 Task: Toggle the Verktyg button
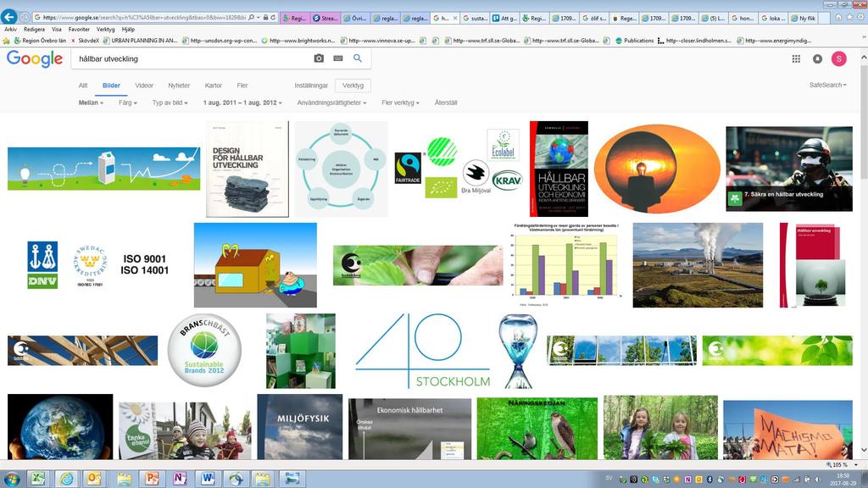[353, 86]
